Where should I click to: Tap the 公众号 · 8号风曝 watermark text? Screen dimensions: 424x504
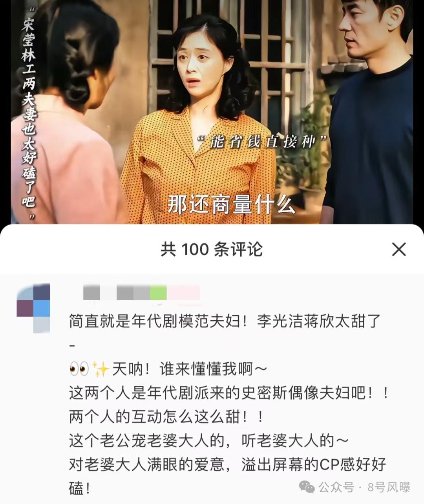[x=364, y=487]
